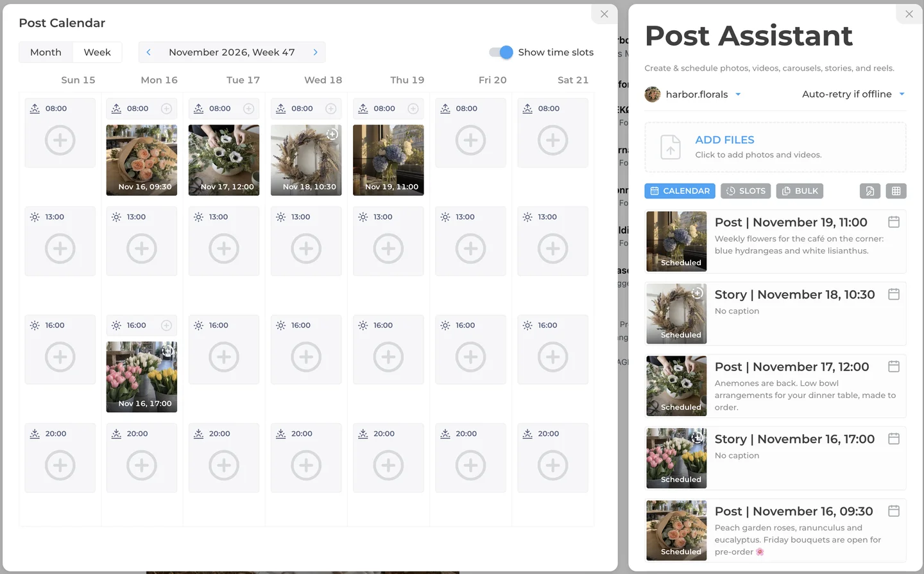The height and width of the screenshot is (574, 924).
Task: Open Nov 19, 11:00 hydrangea thumbnail in calendar
Action: [x=388, y=160]
